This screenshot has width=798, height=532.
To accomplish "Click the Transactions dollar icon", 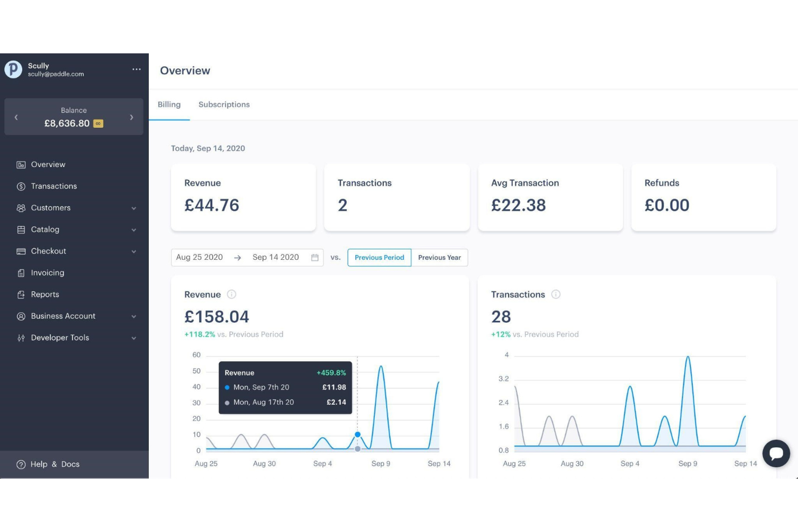I will point(21,186).
